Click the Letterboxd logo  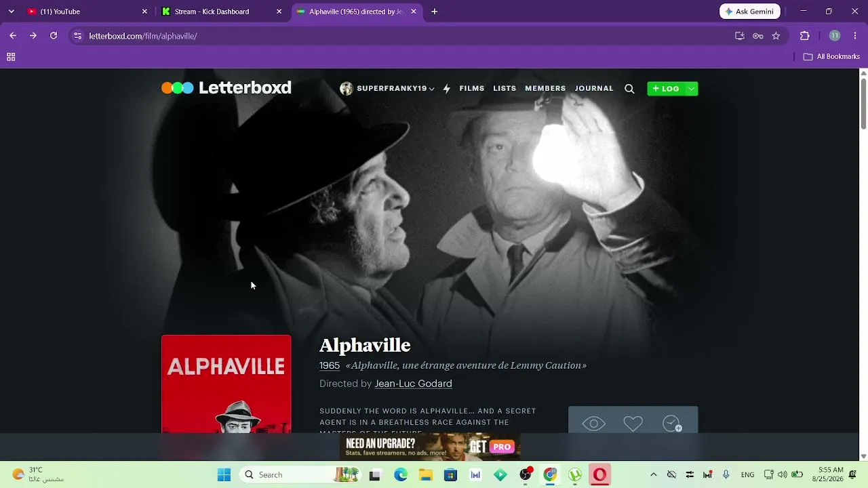coord(226,88)
